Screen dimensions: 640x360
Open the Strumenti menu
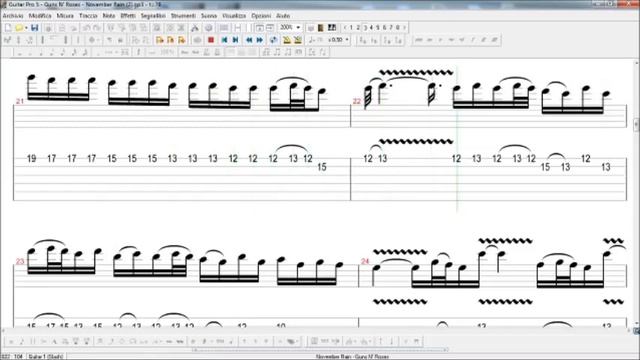click(183, 16)
